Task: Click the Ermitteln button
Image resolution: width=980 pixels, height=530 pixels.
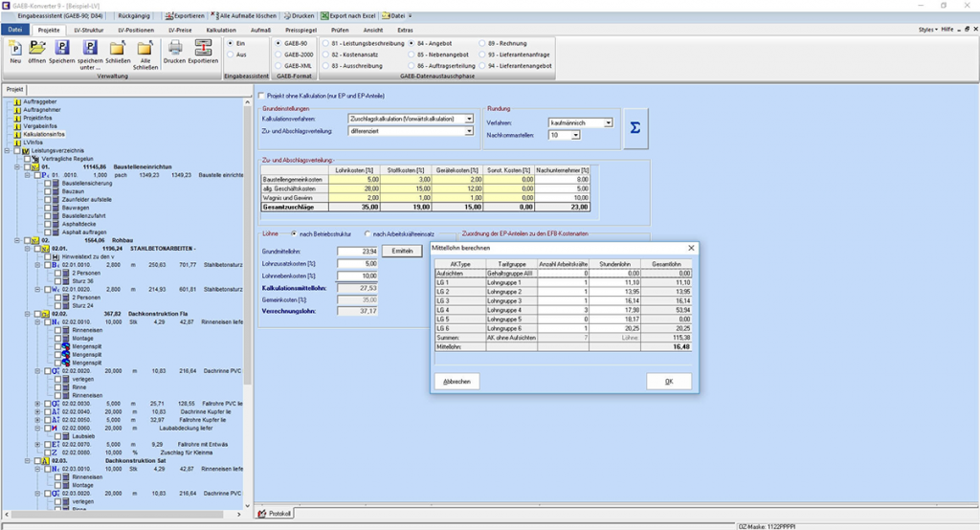Action: pyautogui.click(x=403, y=252)
